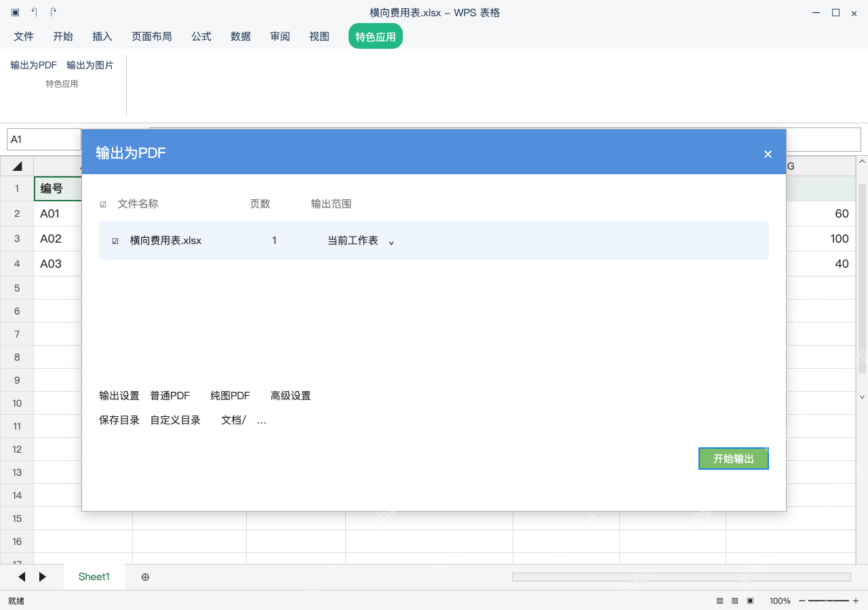Switch to page layout view in the status bar
The height and width of the screenshot is (610, 868).
734,601
